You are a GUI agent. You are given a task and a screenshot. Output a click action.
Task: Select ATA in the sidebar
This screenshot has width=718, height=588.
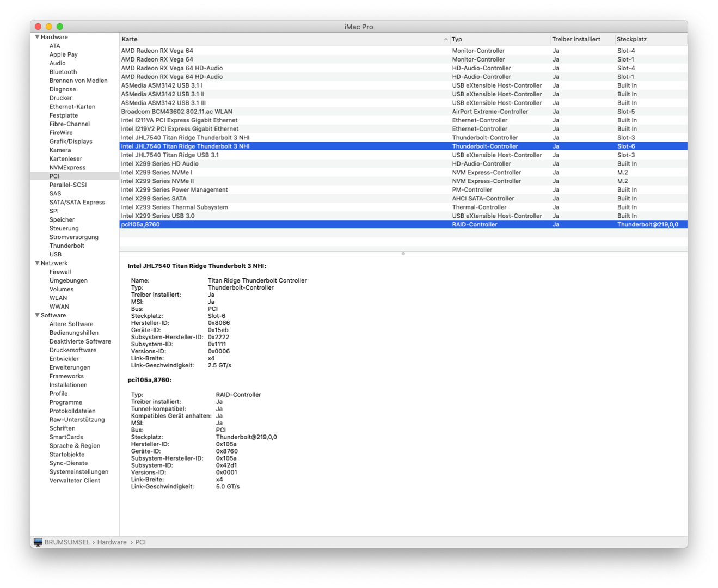point(55,46)
